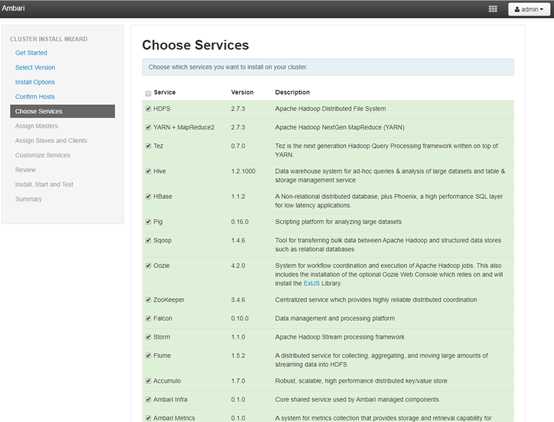Select the Choose Services wizard step

(x=63, y=111)
